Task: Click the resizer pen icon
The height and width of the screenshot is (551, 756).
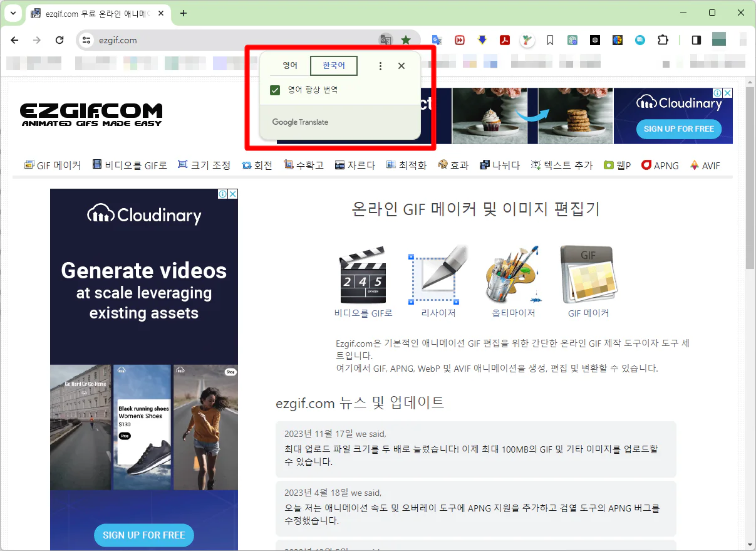Action: point(438,275)
